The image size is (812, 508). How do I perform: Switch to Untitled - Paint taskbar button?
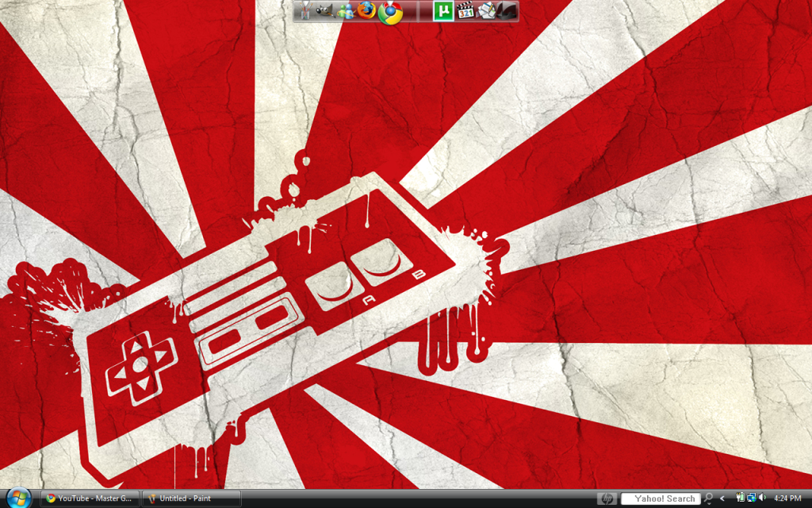click(x=191, y=498)
